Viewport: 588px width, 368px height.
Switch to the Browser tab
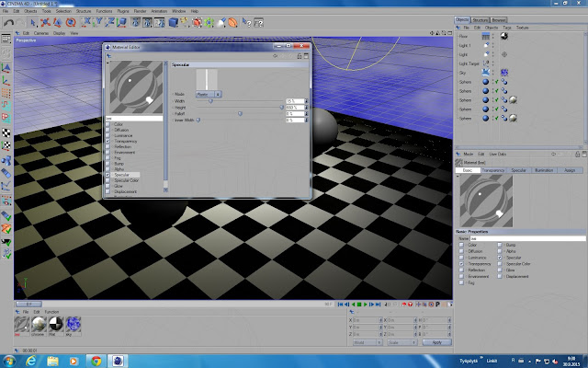click(498, 20)
